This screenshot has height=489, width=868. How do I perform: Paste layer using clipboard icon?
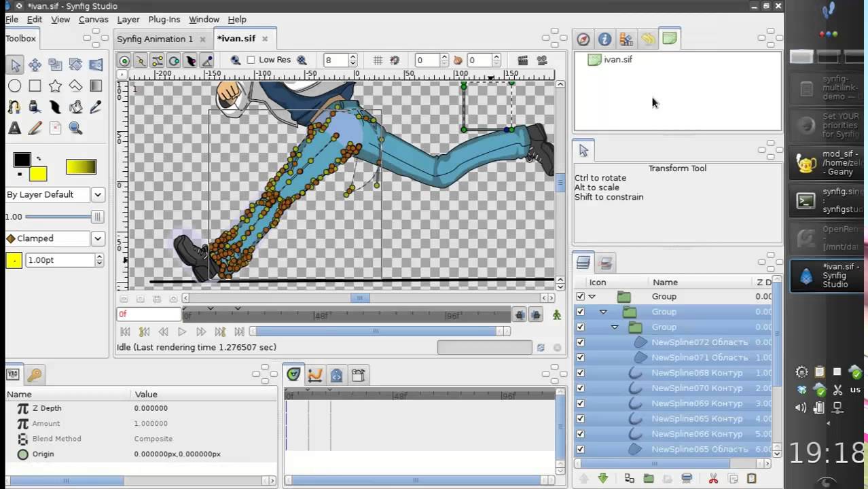(x=751, y=479)
